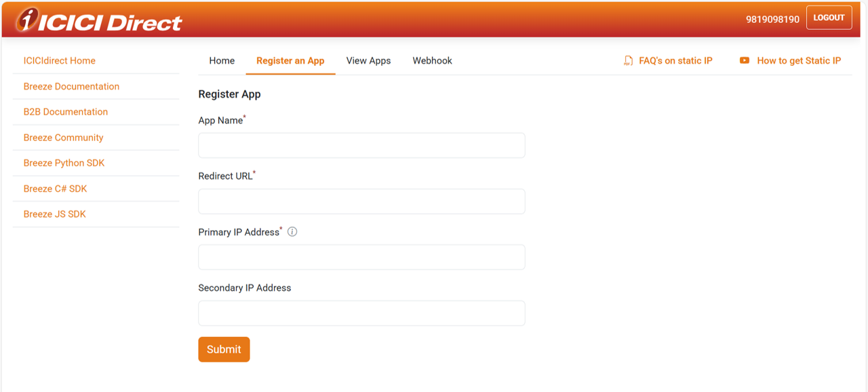Open Breeze Documentation
The width and height of the screenshot is (868, 392).
(x=71, y=86)
